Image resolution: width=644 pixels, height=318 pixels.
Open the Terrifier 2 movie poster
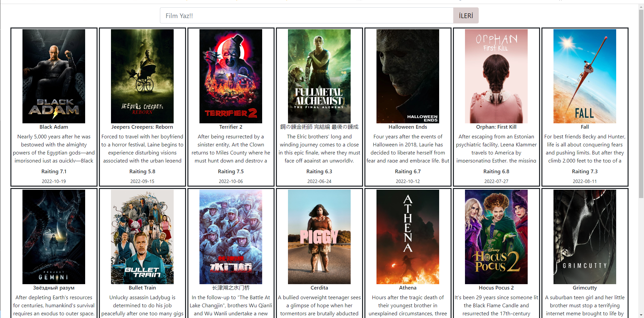[x=231, y=76]
